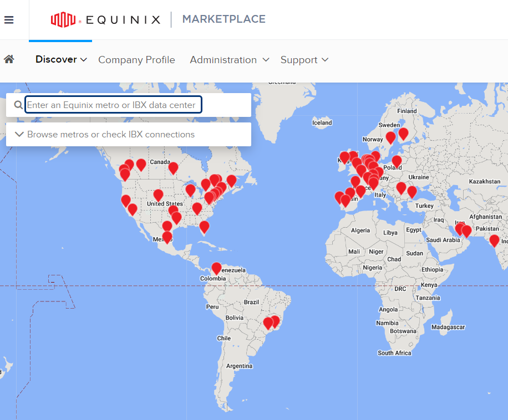
Task: Select the map pin above Colombia
Action: pos(216,268)
